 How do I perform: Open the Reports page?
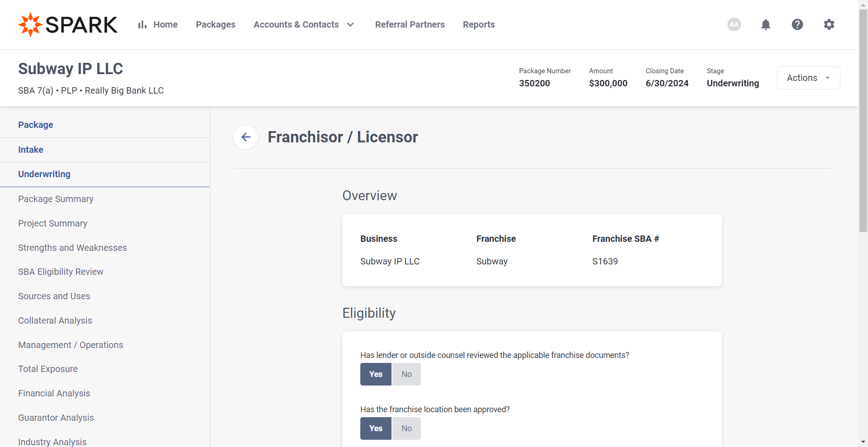click(479, 24)
